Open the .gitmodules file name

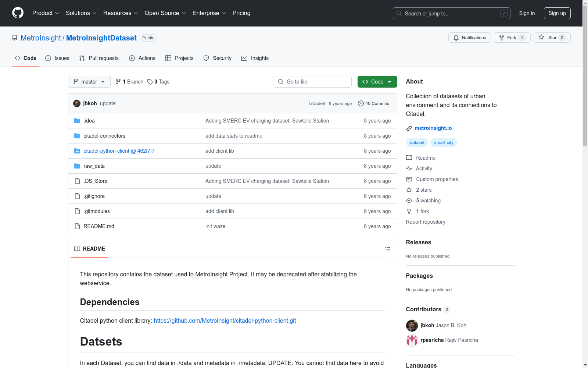97,211
